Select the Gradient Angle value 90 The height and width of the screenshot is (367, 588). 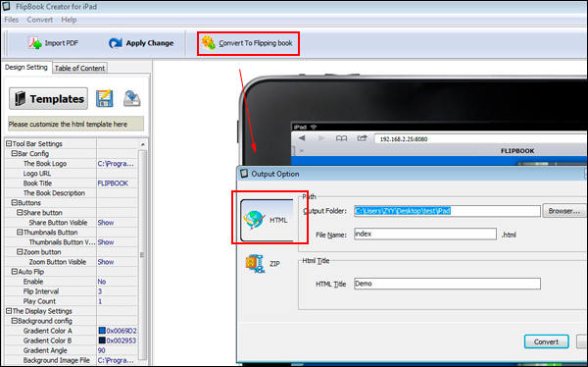pyautogui.click(x=102, y=350)
